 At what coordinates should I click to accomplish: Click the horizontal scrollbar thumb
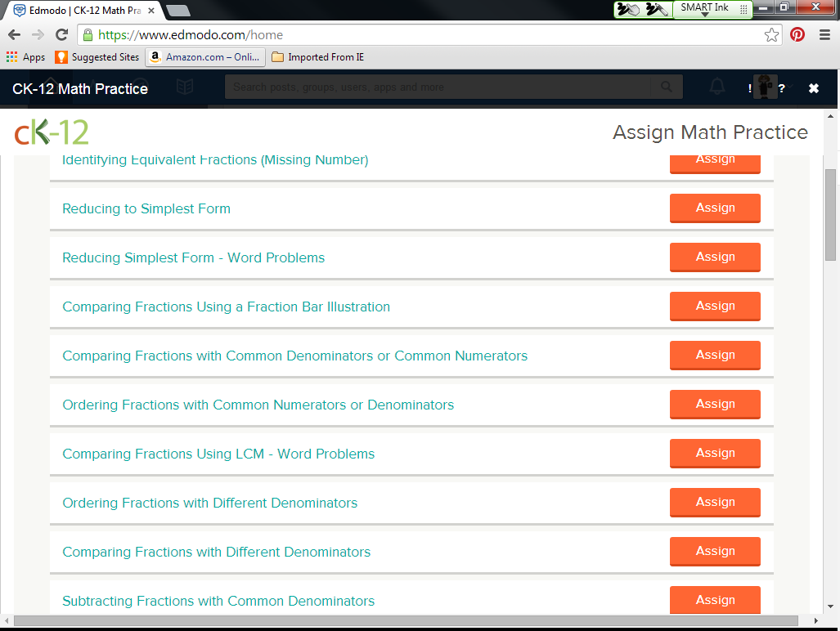pyautogui.click(x=406, y=621)
